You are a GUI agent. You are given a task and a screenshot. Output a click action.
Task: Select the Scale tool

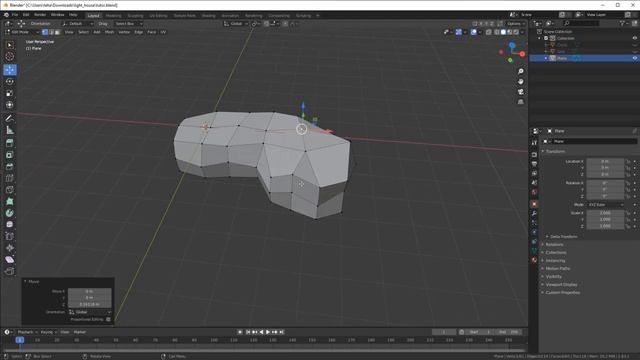coord(10,93)
